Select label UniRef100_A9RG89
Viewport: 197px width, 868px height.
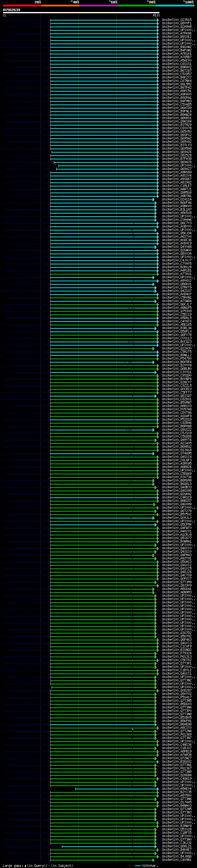click(x=176, y=172)
